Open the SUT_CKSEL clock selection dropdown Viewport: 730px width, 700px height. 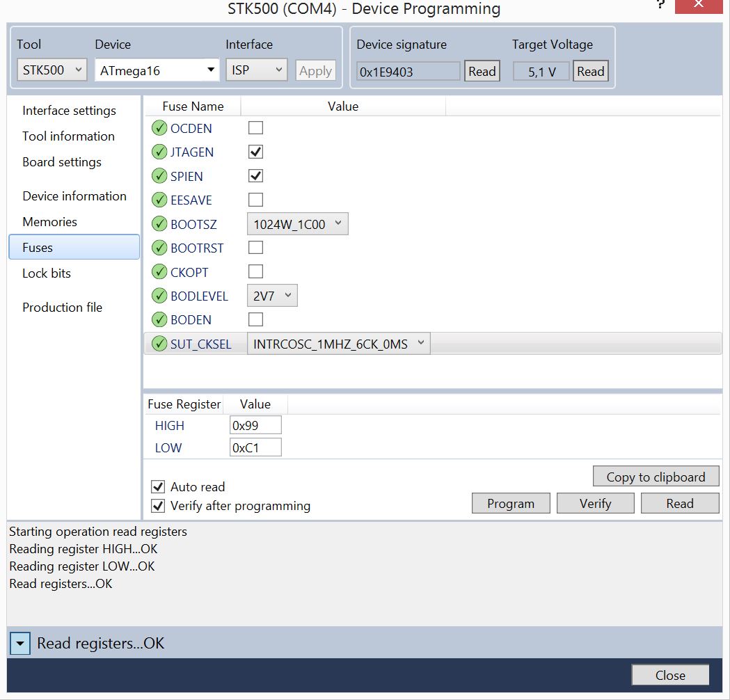pos(338,344)
